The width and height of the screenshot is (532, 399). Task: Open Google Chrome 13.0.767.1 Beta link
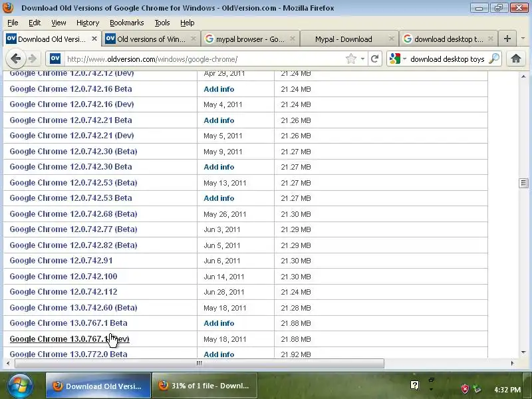[x=68, y=323]
